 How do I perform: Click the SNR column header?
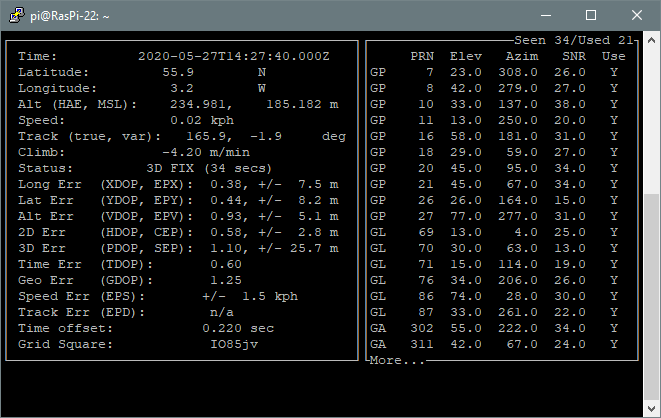[x=574, y=56]
